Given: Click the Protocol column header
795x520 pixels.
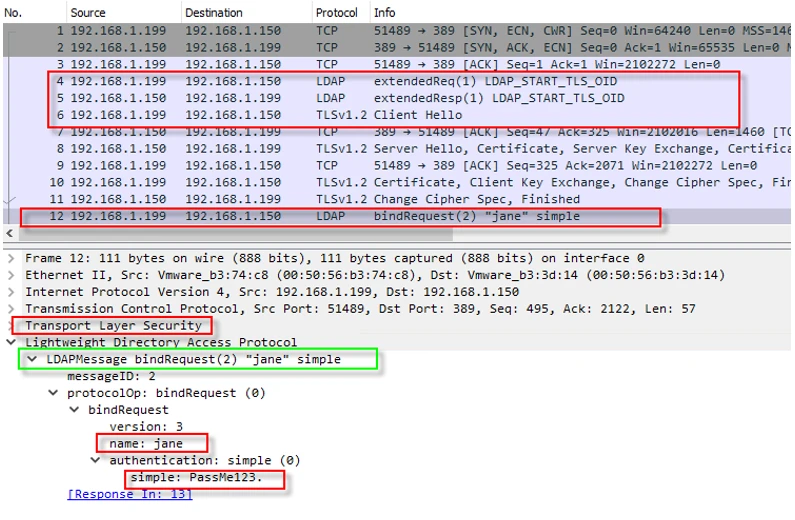Looking at the screenshot, I should (337, 12).
